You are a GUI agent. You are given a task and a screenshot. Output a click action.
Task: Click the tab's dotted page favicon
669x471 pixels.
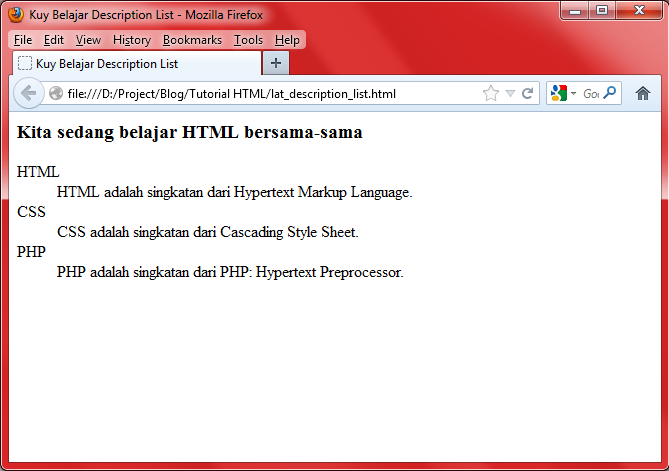[x=25, y=64]
